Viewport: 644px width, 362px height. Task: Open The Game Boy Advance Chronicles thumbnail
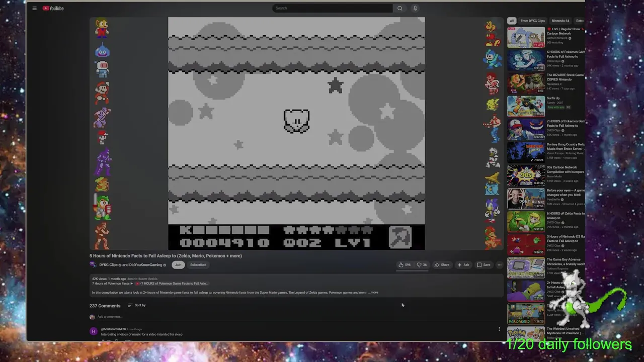pos(526,268)
